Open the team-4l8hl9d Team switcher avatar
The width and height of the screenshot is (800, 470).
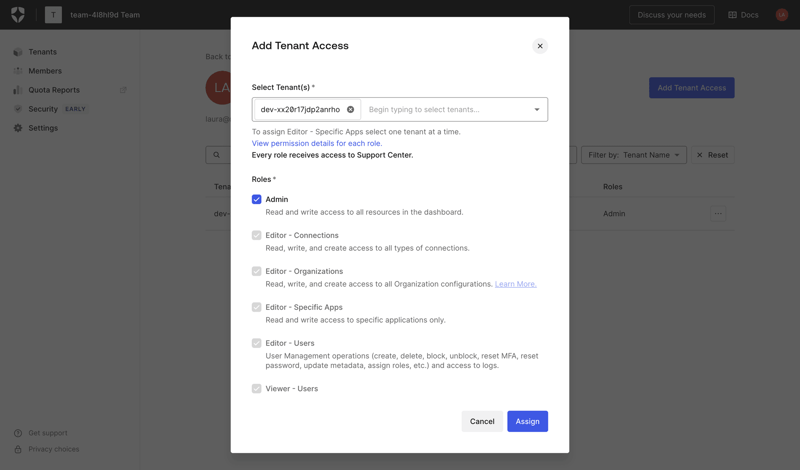(53, 15)
